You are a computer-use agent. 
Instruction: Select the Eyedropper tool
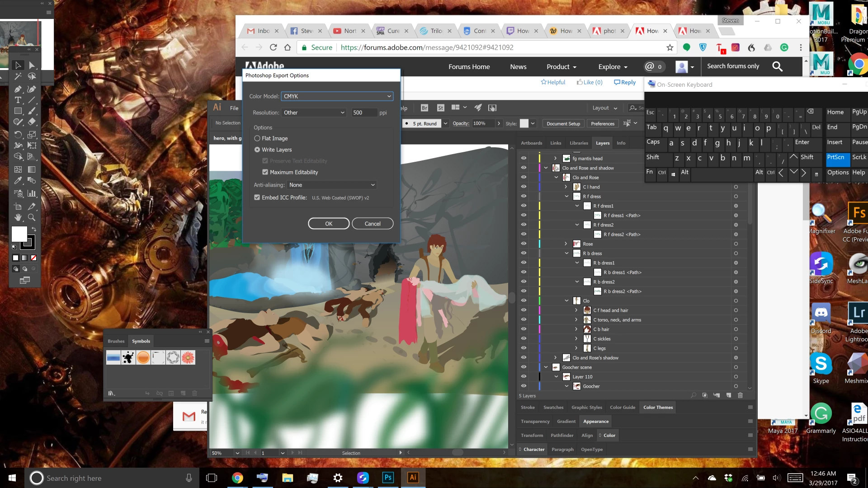click(x=18, y=181)
